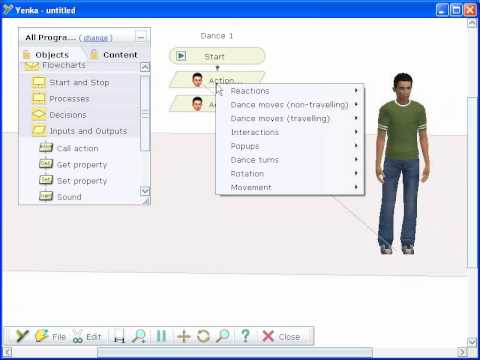Click the change link in panel header
The image size is (480, 360).
(x=96, y=38)
